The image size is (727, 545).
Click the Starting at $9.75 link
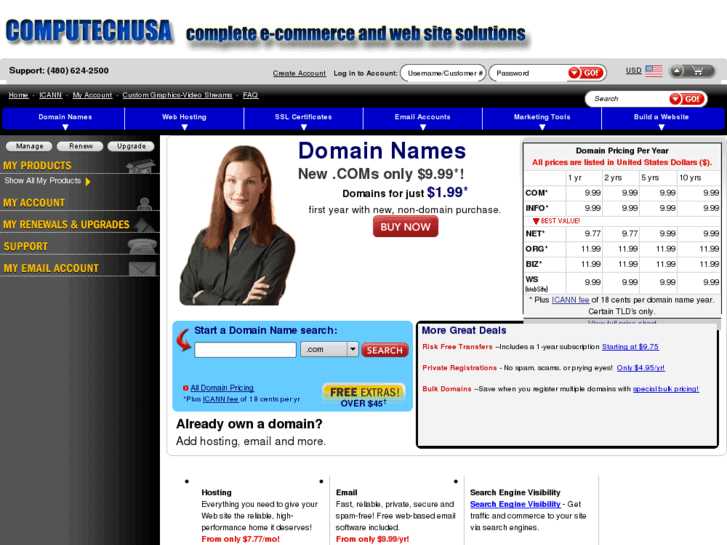pyautogui.click(x=630, y=346)
